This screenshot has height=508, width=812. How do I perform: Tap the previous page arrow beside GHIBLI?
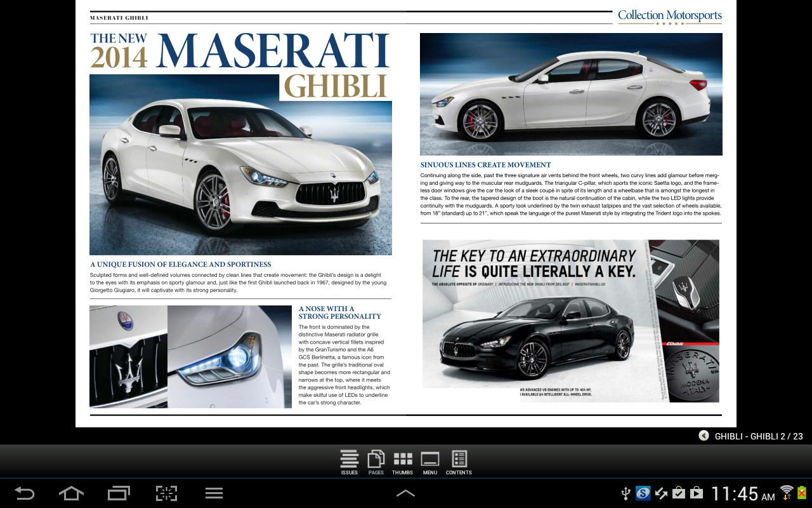(704, 436)
